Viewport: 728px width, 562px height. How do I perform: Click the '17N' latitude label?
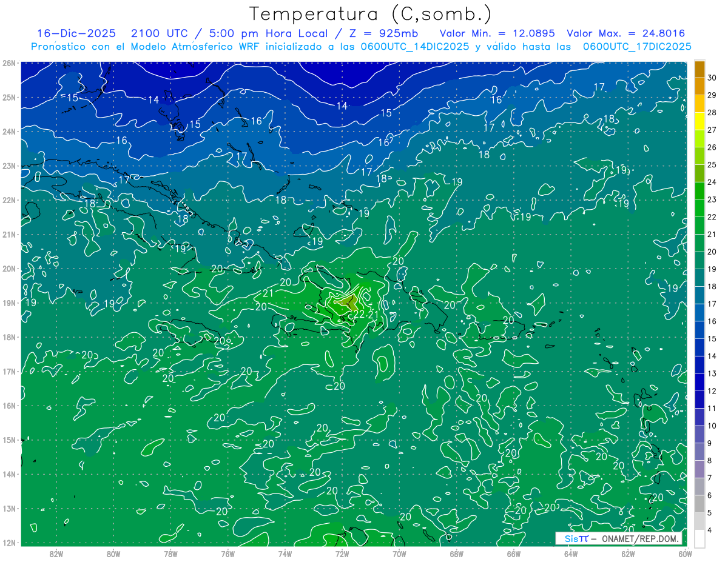pos(8,371)
